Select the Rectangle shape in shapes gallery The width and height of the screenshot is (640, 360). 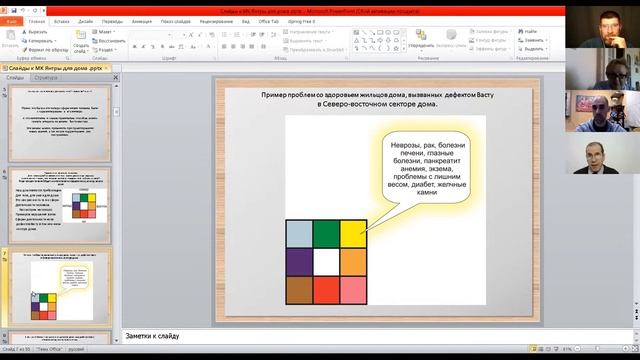click(x=380, y=32)
